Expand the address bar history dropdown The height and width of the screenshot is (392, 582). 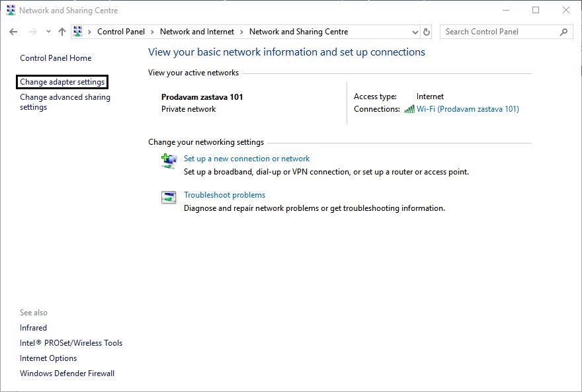tap(415, 32)
